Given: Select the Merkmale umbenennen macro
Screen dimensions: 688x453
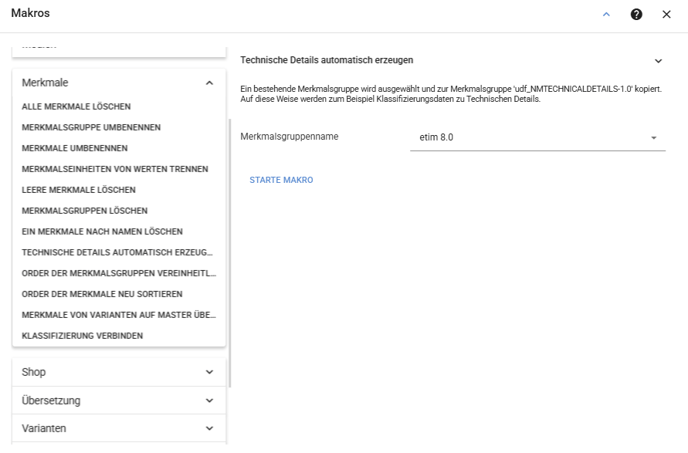Looking at the screenshot, I should (75, 148).
